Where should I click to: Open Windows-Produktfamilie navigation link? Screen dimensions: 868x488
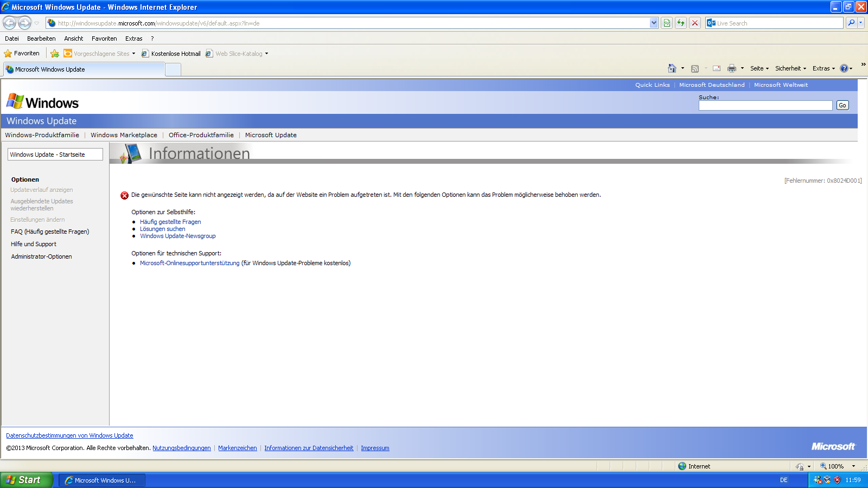(x=42, y=135)
